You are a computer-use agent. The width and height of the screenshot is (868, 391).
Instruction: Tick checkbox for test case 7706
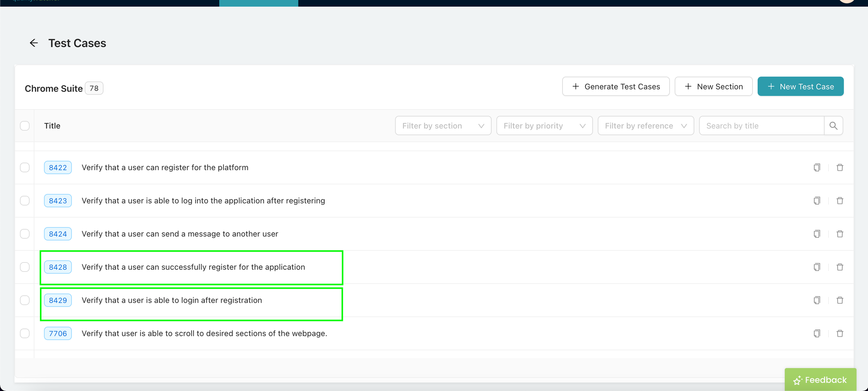25,333
